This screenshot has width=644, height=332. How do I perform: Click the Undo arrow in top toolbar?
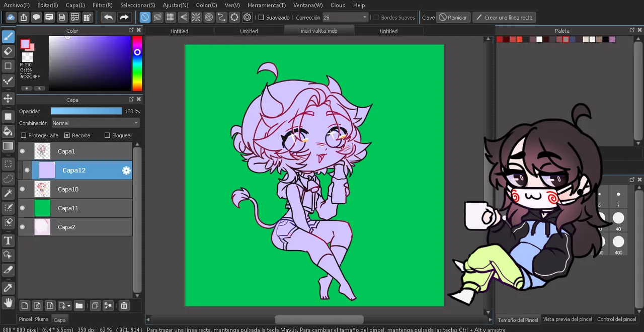(108, 17)
